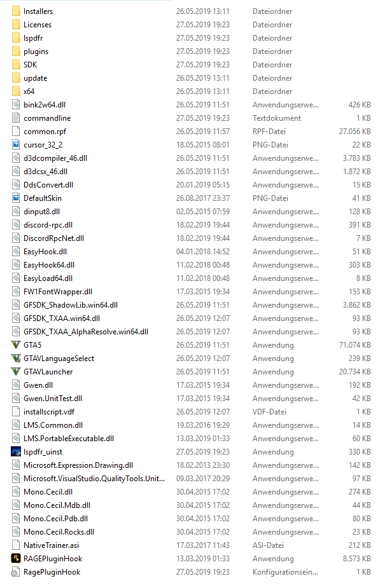383x588 pixels.
Task: Click the lspdfr folder icon
Action: coord(16,38)
